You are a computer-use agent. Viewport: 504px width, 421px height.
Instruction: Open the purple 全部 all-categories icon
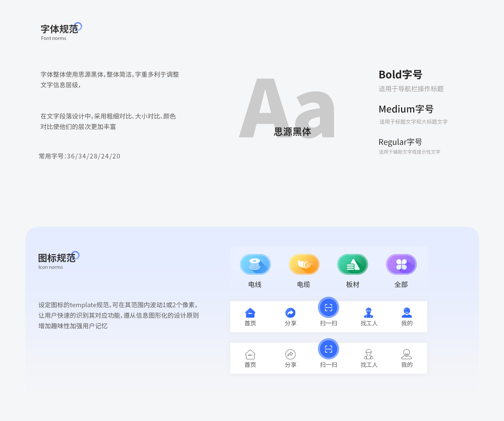pyautogui.click(x=401, y=264)
